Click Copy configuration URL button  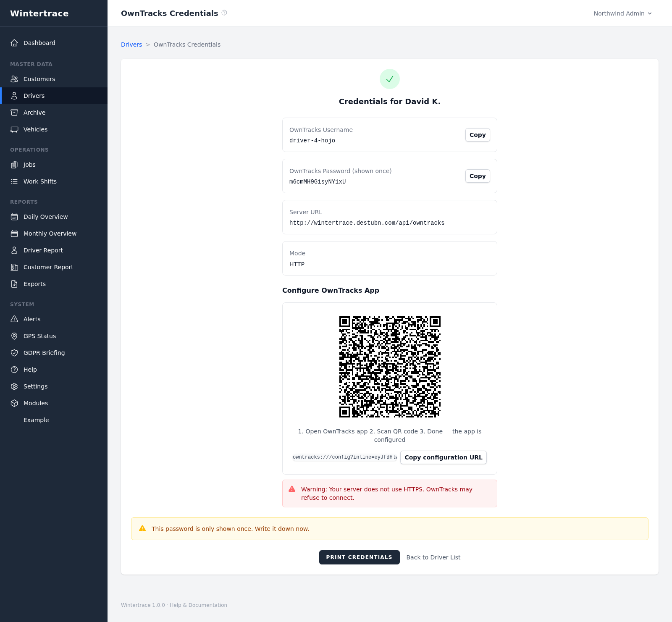444,457
